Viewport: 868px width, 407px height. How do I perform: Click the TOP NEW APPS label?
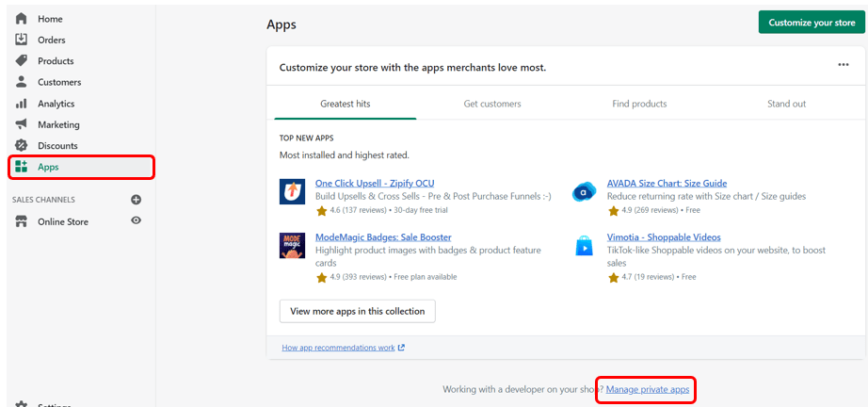pos(307,138)
